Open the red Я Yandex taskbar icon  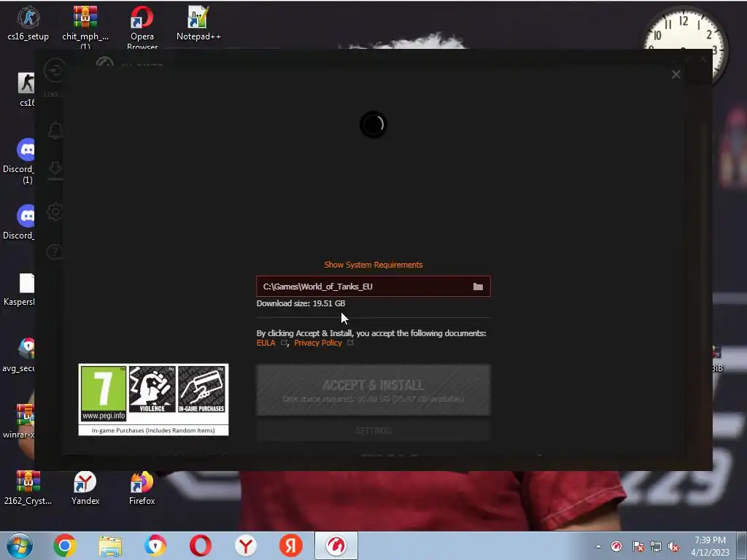pos(291,545)
